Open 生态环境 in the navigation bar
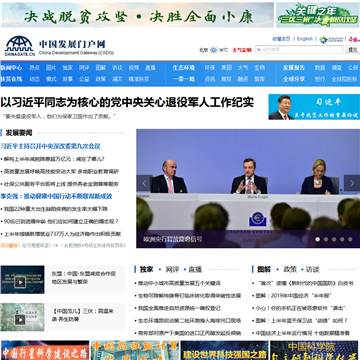This screenshot has height=360, width=360. click(x=184, y=68)
